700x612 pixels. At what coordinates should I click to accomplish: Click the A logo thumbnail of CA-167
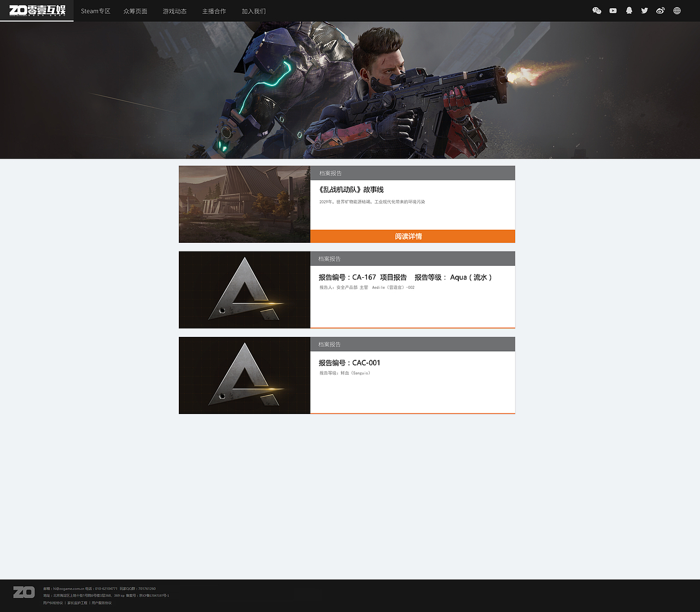pos(244,290)
